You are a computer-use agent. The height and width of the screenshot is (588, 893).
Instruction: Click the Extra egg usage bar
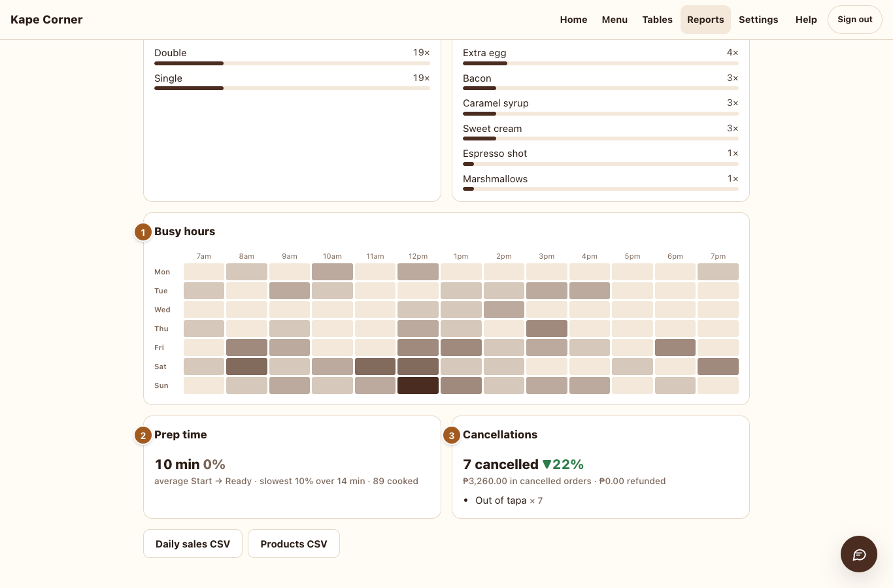[601, 63]
